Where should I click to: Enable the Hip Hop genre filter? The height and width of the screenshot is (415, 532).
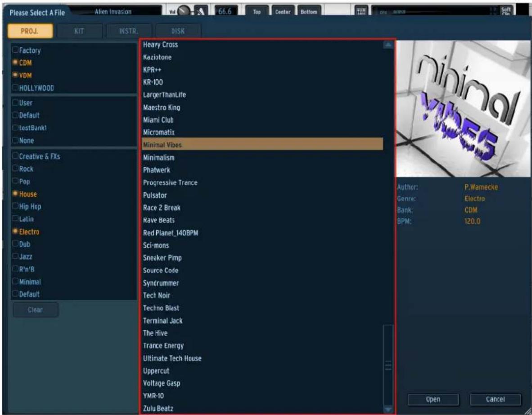(x=15, y=206)
